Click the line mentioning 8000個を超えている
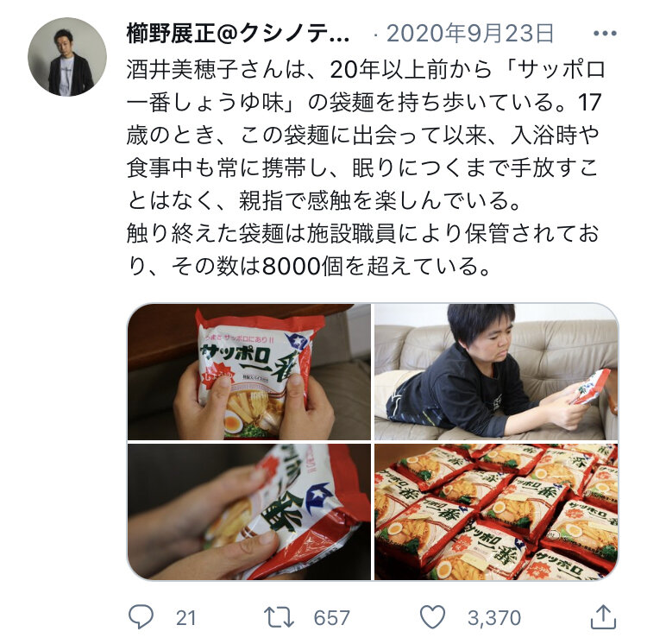Image resolution: width=647 pixels, height=644 pixels. (x=309, y=266)
